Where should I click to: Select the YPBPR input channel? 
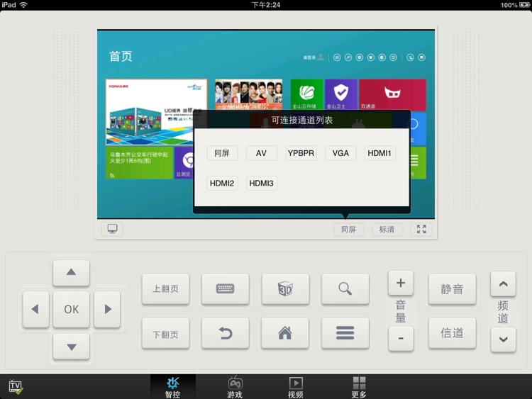point(301,153)
